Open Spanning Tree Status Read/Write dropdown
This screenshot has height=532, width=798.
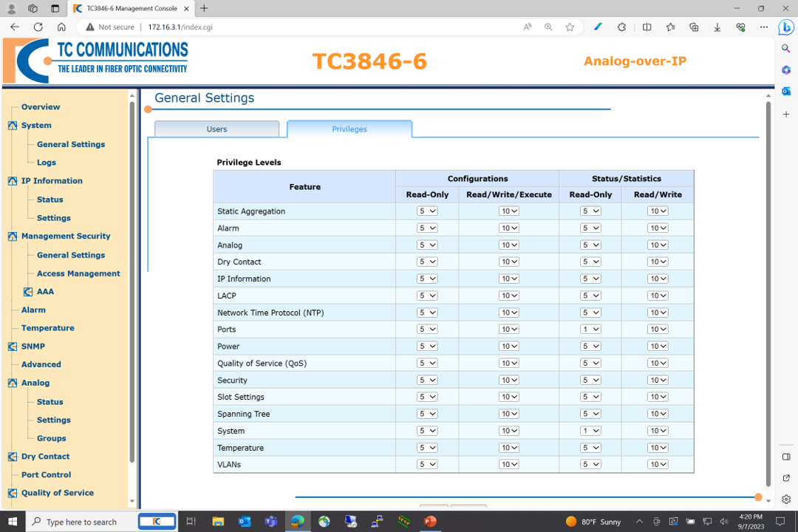(x=658, y=414)
